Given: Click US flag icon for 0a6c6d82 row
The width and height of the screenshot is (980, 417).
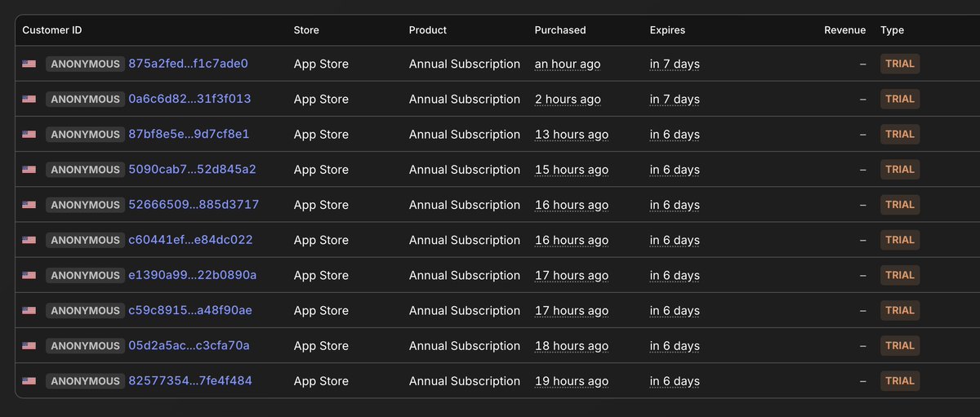Looking at the screenshot, I should (x=29, y=99).
